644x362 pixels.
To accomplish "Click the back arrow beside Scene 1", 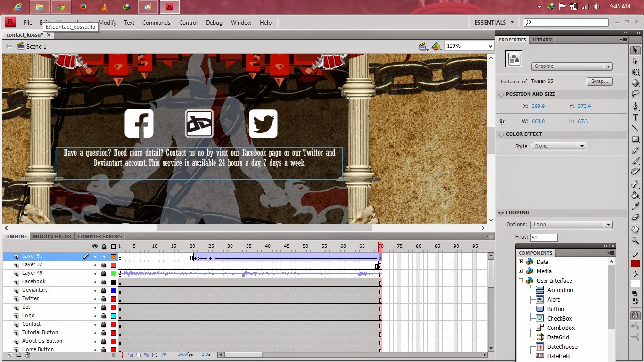I will pyautogui.click(x=8, y=46).
